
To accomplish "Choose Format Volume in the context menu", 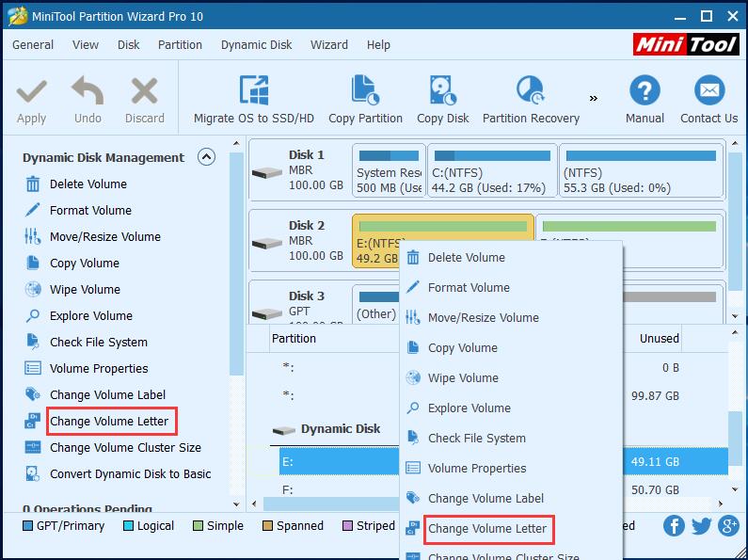I will (x=512, y=288).
